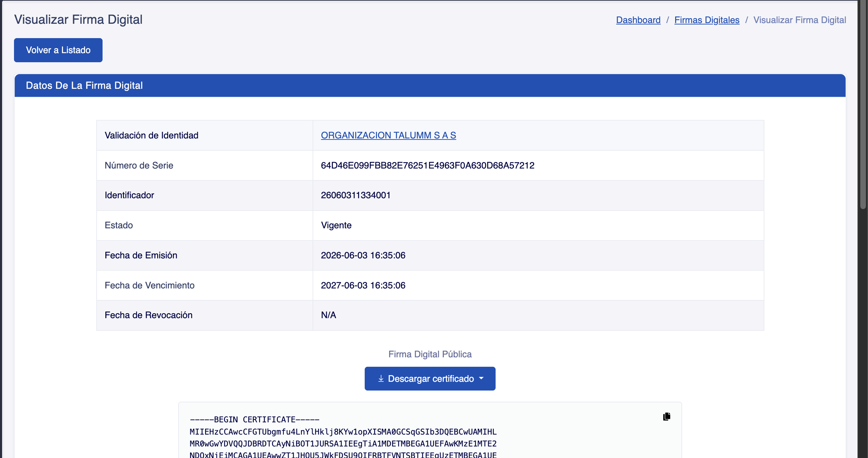Click expiration date 2027-06-03 16:35:06

(363, 285)
